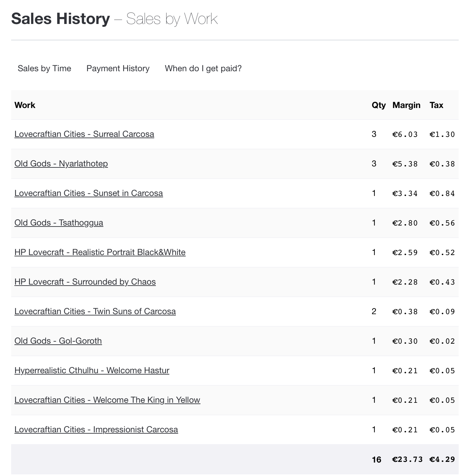The height and width of the screenshot is (476, 460).
Task: Open HP Lovecraft - Surrounded by Chaos link
Action: [x=85, y=282]
